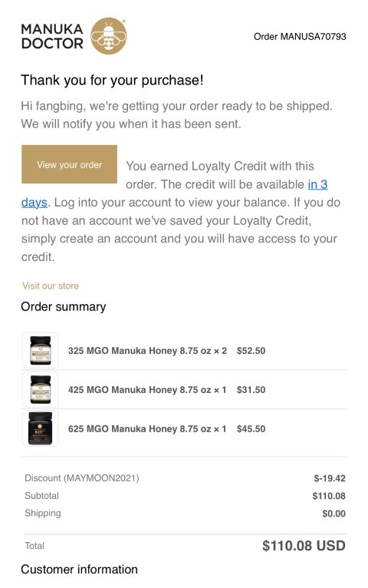Viewport: 368px width, 588px height.
Task: Click the $31.50 item price
Action: pos(251,390)
